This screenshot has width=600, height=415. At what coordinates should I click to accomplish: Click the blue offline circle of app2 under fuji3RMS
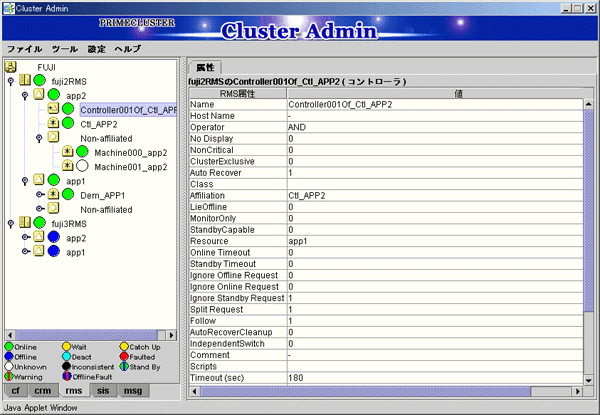click(x=54, y=237)
